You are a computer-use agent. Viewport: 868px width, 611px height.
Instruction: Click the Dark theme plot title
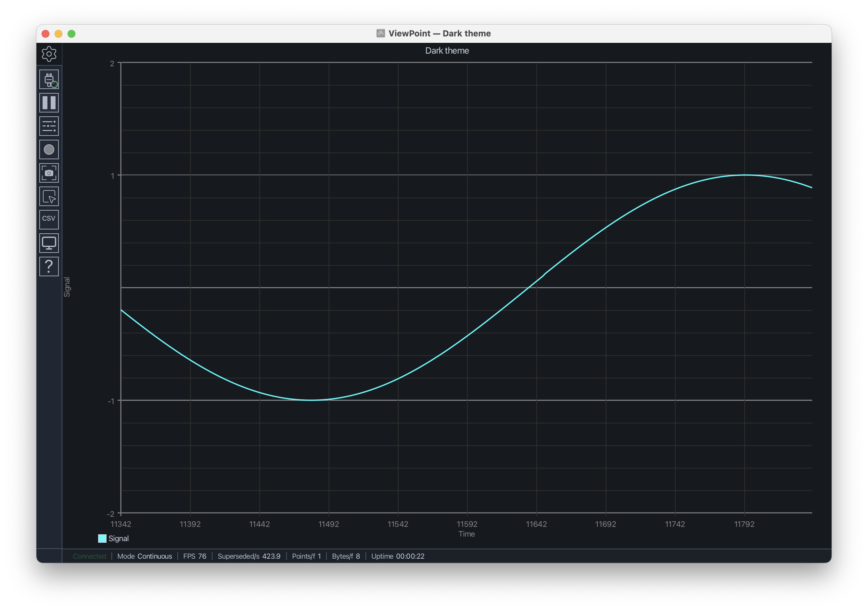[447, 51]
